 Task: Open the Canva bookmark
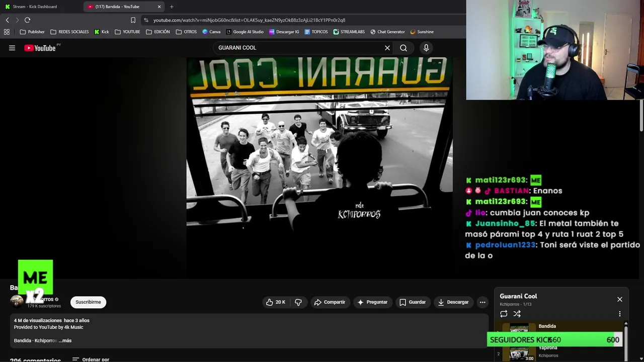pos(211,32)
